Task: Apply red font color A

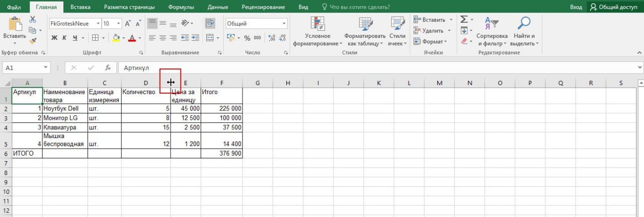Action: point(132,38)
